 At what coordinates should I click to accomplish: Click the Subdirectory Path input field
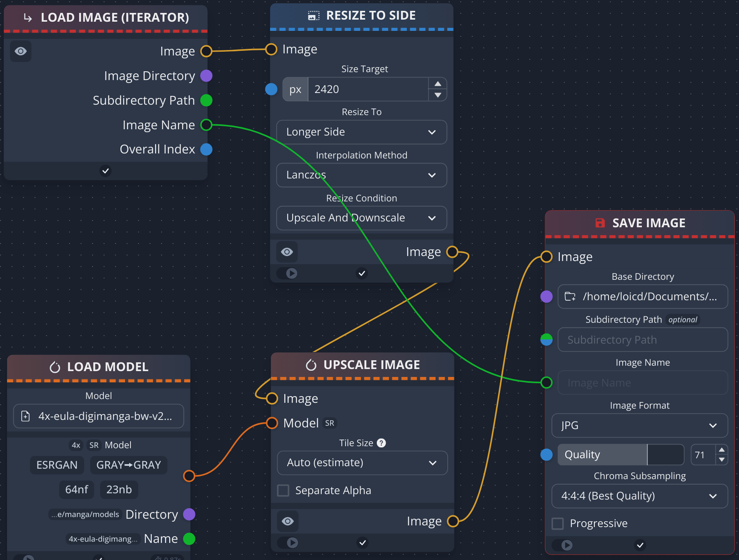pos(642,340)
